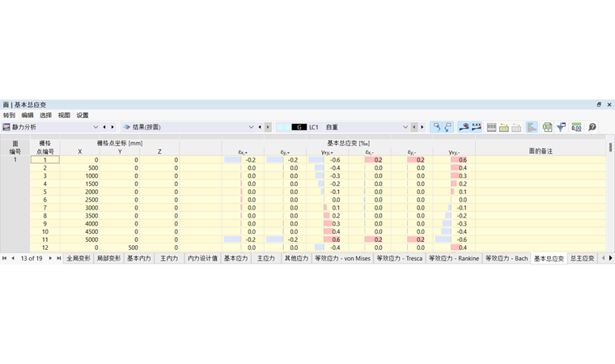Toggle the colored bar chart display icon
Image resolution: width=615 pixels, height=364 pixels.
(x=532, y=127)
